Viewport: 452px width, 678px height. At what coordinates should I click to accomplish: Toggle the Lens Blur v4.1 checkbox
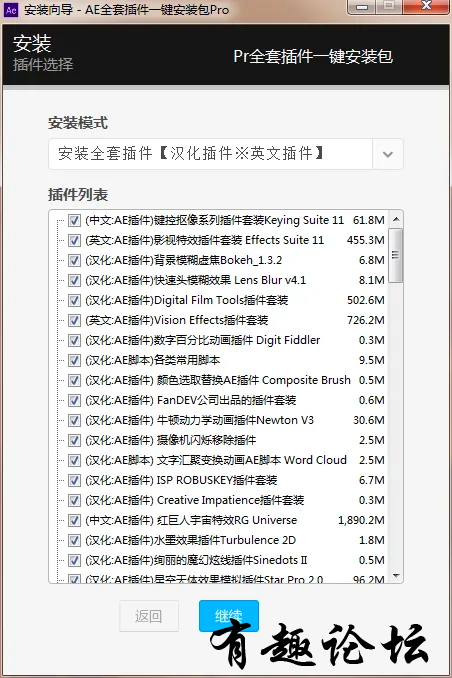tap(74, 280)
